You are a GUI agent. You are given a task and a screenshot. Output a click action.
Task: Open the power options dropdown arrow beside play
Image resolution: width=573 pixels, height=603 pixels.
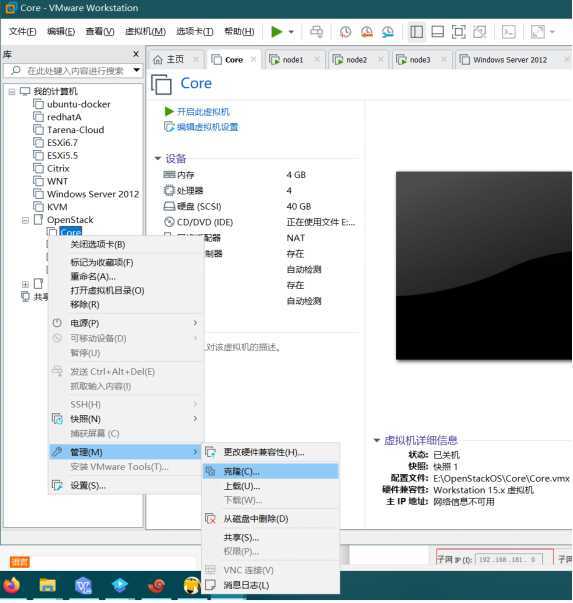(291, 32)
